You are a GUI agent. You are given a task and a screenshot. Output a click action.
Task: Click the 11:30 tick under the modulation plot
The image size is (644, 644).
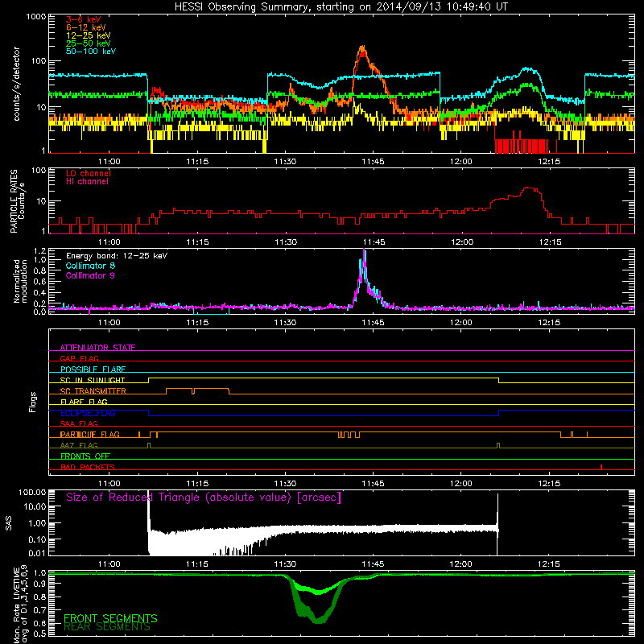tap(286, 323)
